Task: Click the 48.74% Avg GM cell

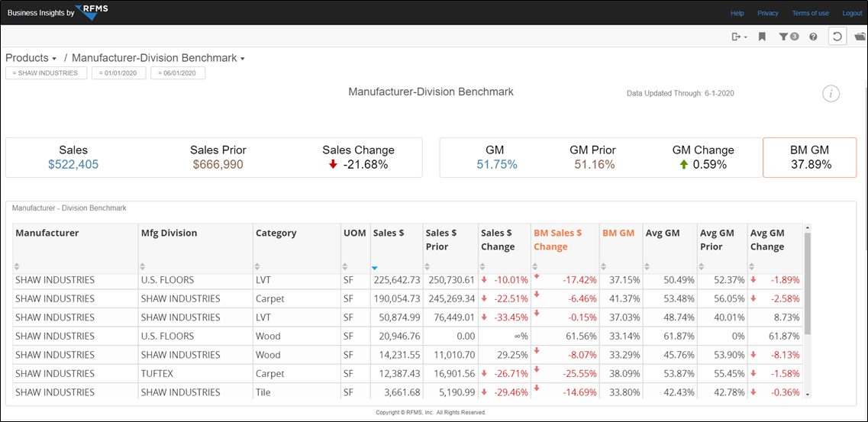Action: pyautogui.click(x=670, y=317)
